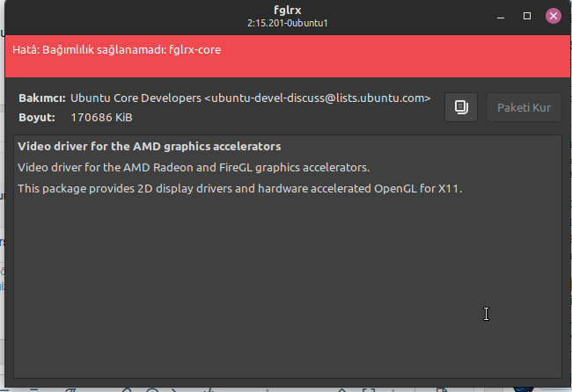Click the hardware accelerated OpenGL description line

(239, 188)
